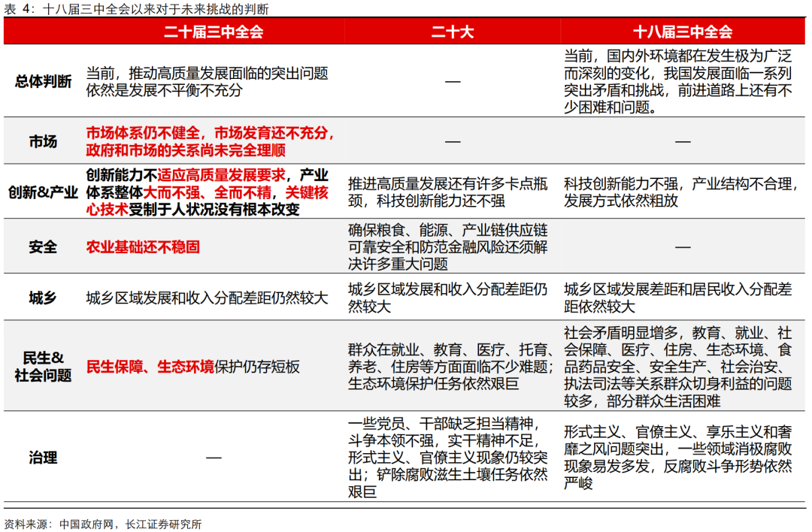Click cell starting '创新能力不适应高质量发展要求'
This screenshot has height=532, width=812.
(x=208, y=192)
